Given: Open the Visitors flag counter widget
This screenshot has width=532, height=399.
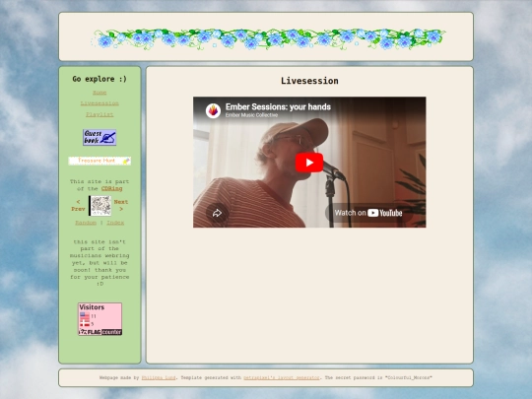Looking at the screenshot, I should click(x=100, y=319).
